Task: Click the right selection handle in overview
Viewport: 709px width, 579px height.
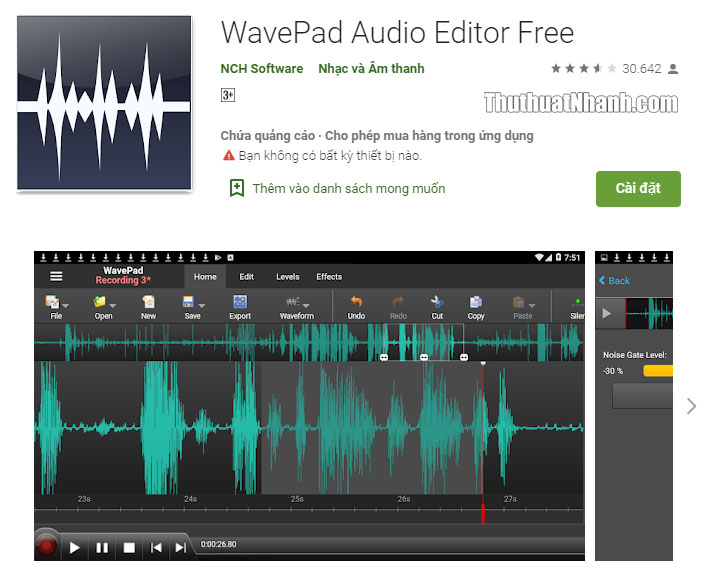Action: pos(464,357)
